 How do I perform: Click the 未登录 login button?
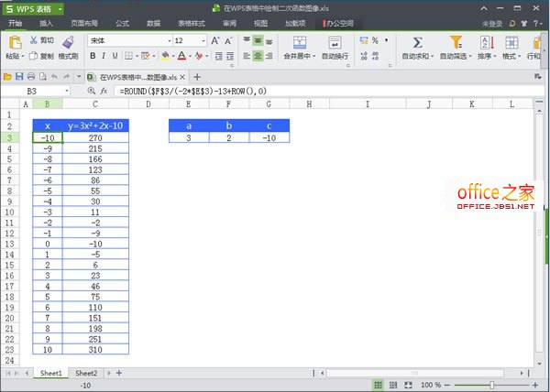click(x=467, y=22)
